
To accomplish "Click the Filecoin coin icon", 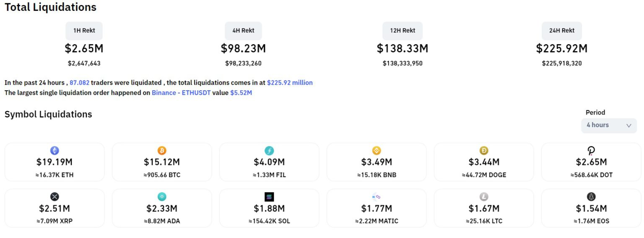I will coord(269,150).
